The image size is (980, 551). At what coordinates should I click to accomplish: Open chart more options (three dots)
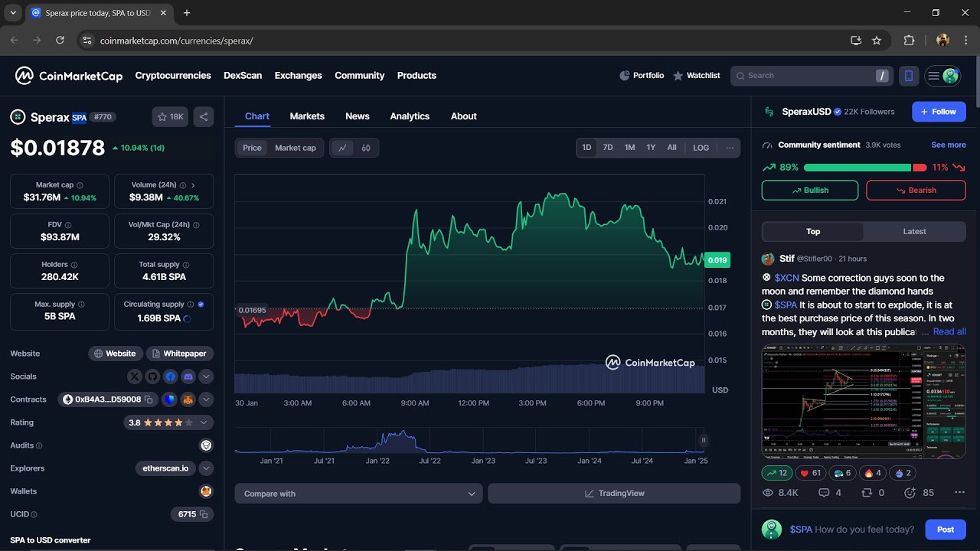(730, 148)
